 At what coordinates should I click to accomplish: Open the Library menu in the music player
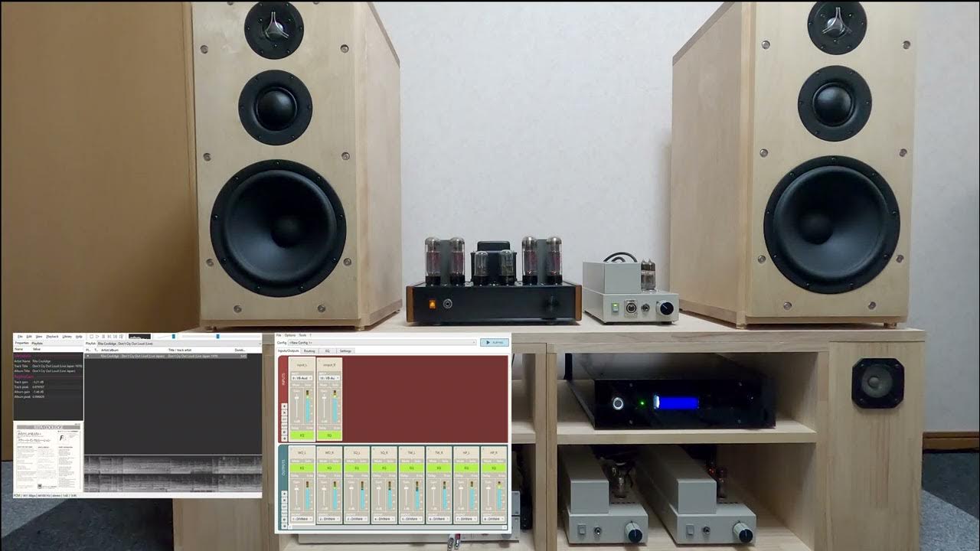click(x=67, y=337)
